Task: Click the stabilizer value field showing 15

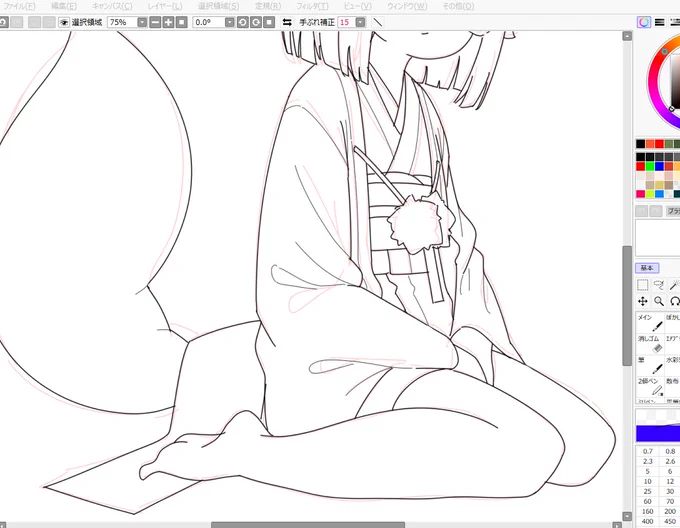Action: point(347,22)
